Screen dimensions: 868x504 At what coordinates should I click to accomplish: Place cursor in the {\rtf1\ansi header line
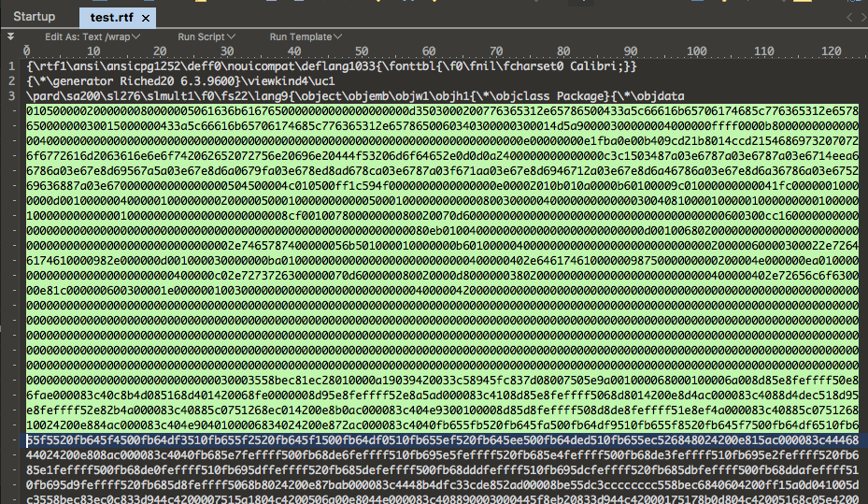pyautogui.click(x=327, y=66)
